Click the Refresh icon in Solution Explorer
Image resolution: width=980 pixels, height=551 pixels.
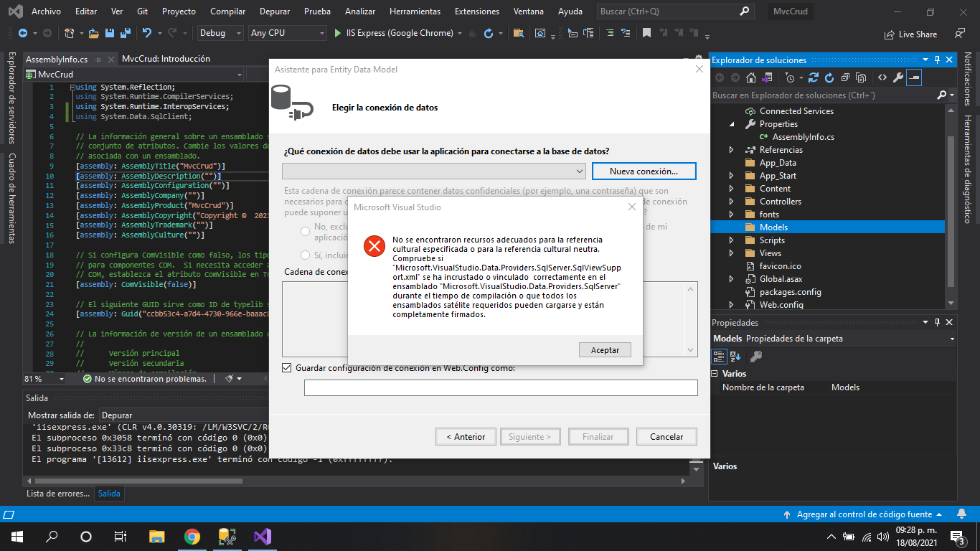[829, 77]
